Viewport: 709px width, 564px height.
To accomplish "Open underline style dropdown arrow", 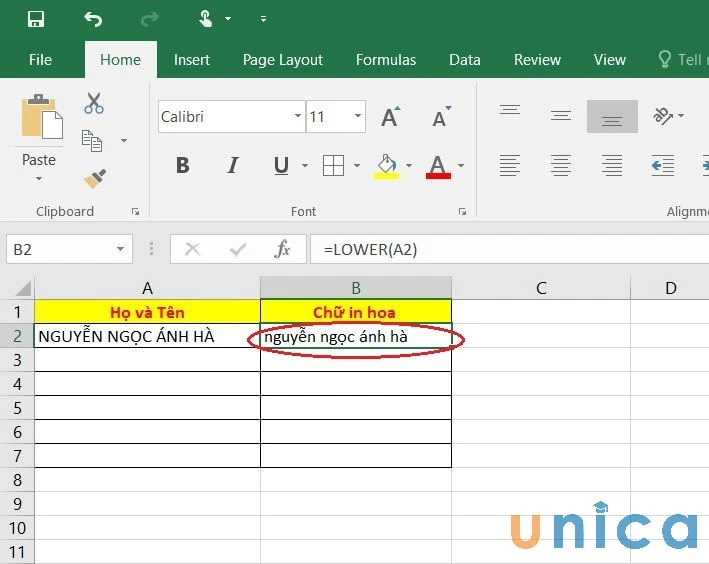I will pos(305,166).
